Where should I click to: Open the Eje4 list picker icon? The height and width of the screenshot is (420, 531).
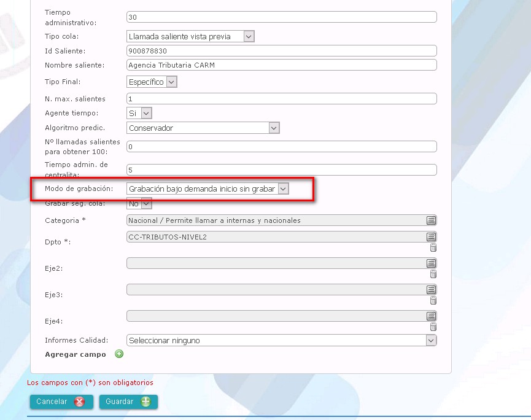coord(431,316)
